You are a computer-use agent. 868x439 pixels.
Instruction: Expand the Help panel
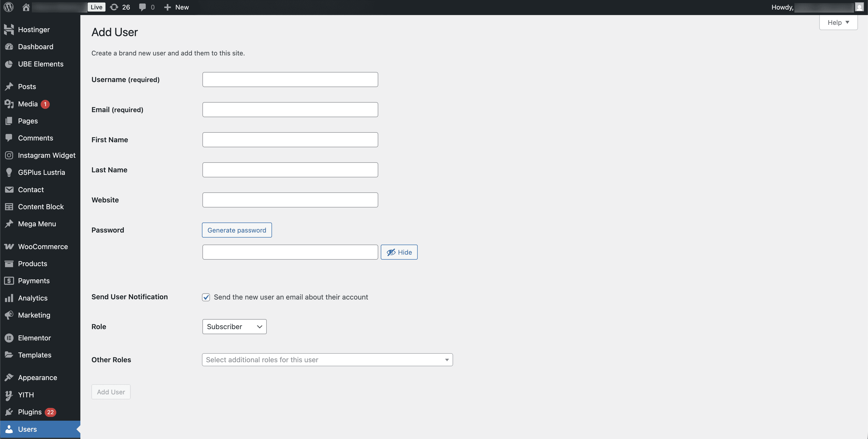pyautogui.click(x=838, y=22)
